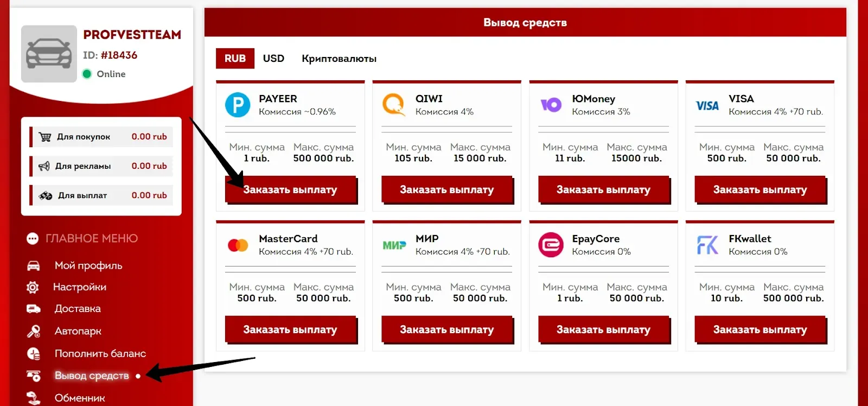
Task: Click the megaphone advertising balance icon
Action: pos(44,166)
